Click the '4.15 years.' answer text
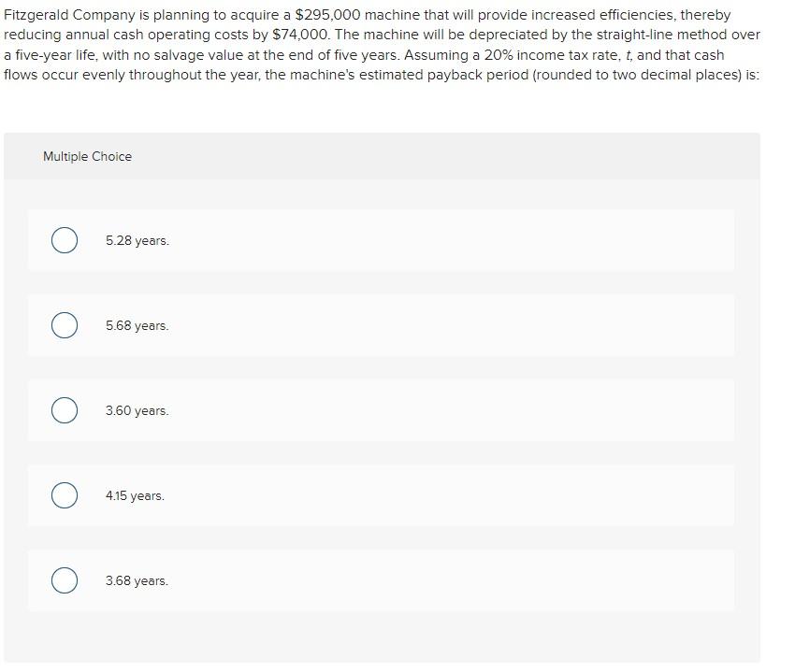 135,496
